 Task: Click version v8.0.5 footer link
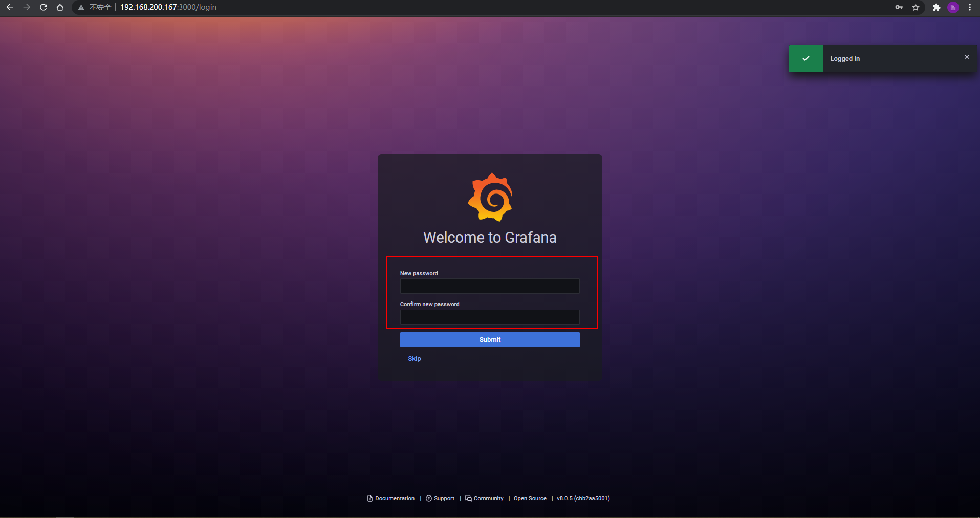pos(583,498)
